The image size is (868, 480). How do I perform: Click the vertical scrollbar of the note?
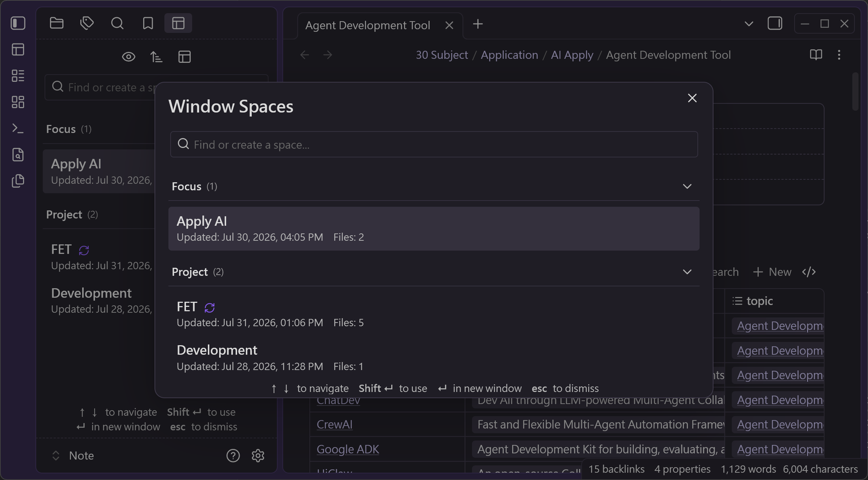855,91
